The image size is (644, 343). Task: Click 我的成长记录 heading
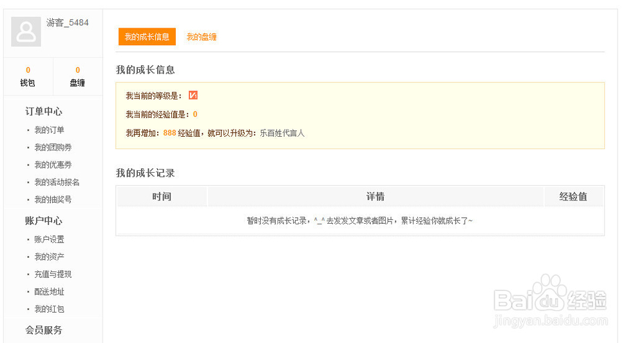click(x=146, y=173)
